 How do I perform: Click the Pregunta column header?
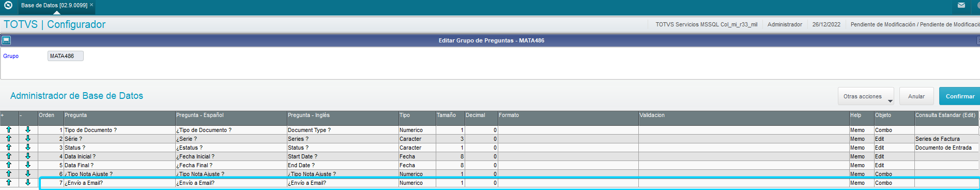pyautogui.click(x=119, y=118)
